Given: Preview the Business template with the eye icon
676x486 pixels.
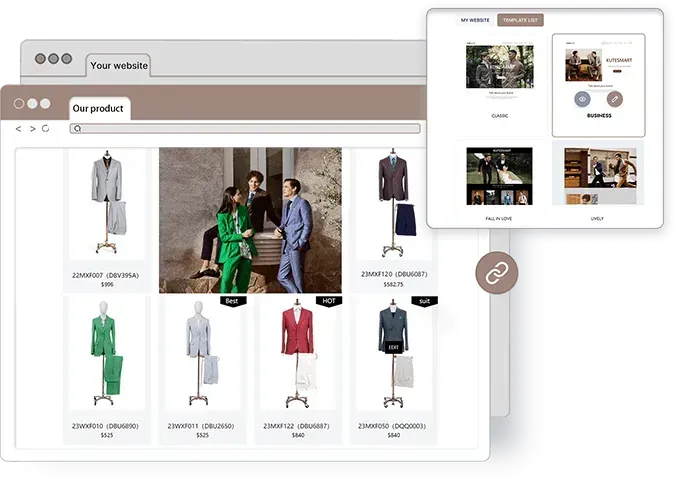Looking at the screenshot, I should point(582,99).
